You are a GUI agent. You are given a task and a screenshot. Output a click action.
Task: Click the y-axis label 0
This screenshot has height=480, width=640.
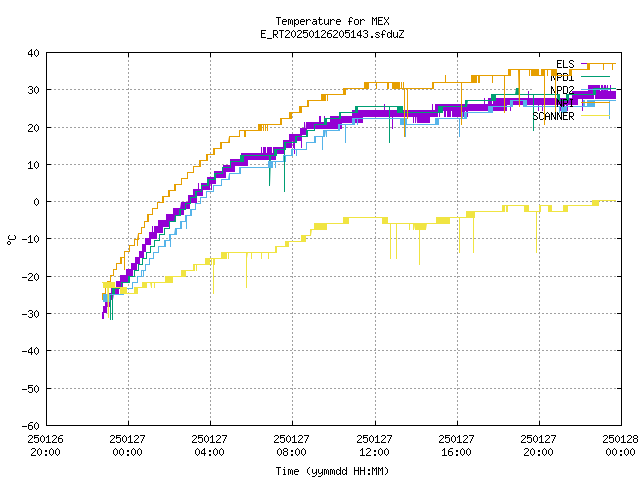pyautogui.click(x=37, y=202)
